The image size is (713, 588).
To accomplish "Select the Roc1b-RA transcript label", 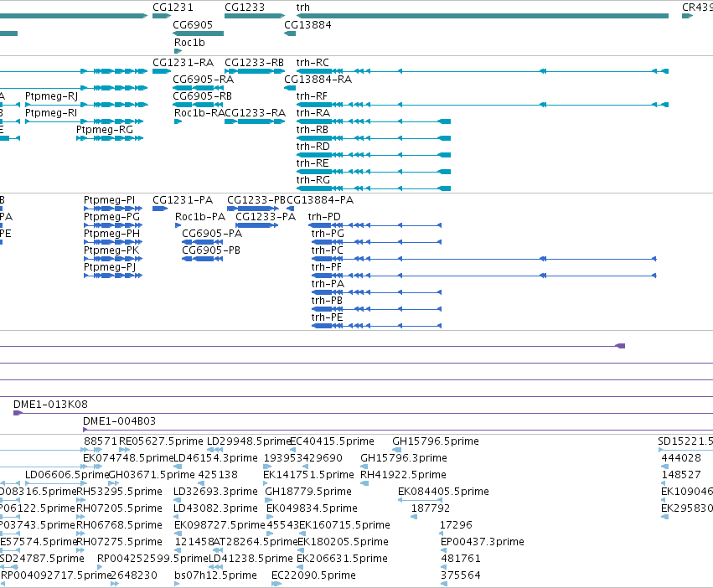I will (199, 113).
